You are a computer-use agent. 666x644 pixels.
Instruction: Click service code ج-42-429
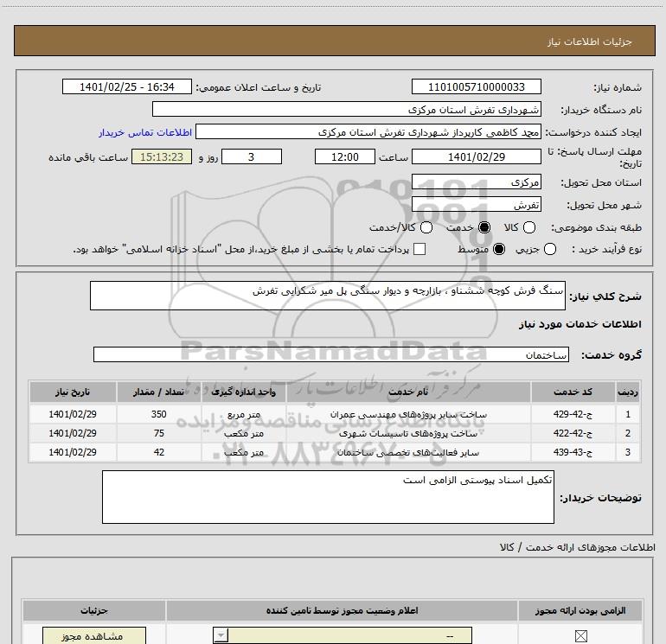(573, 414)
